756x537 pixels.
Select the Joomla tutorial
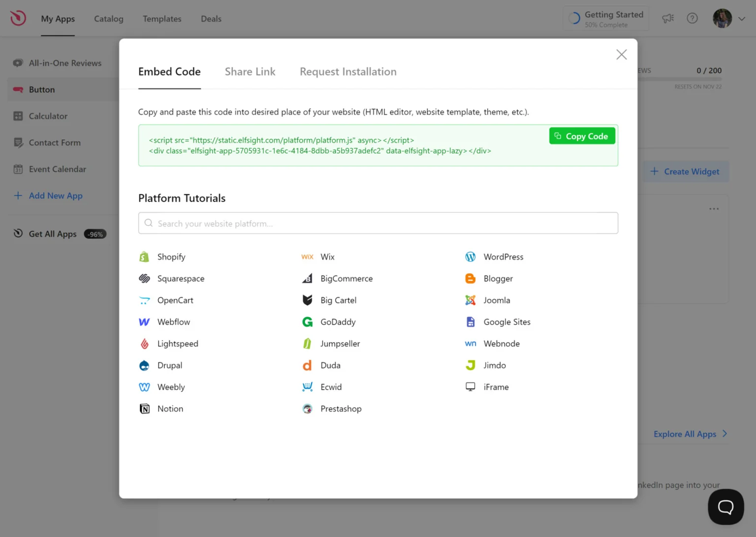(x=497, y=300)
